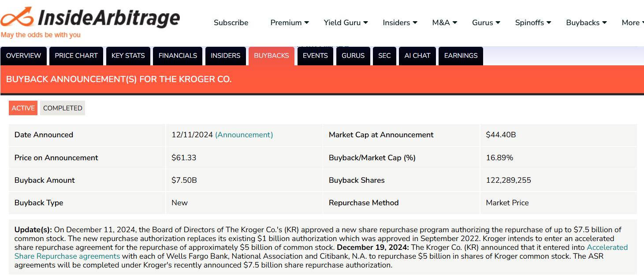This screenshot has height=279, width=644.
Task: Open the SEC filings tab
Action: (384, 56)
